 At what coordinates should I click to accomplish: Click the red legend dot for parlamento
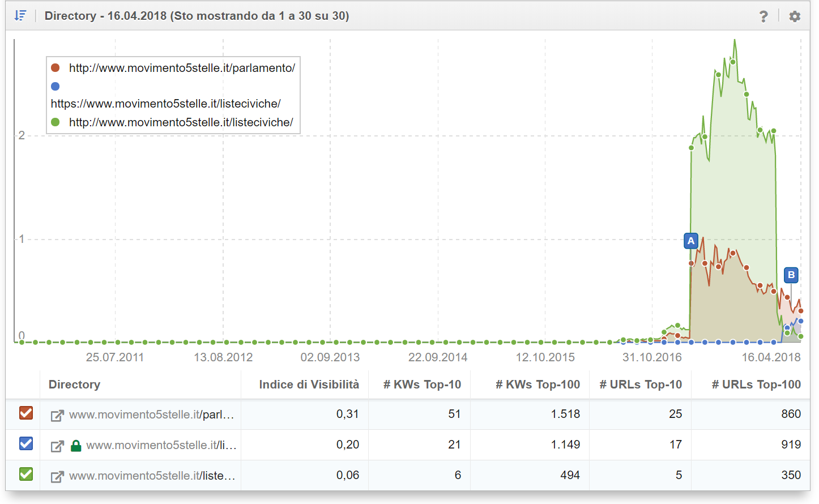point(56,68)
